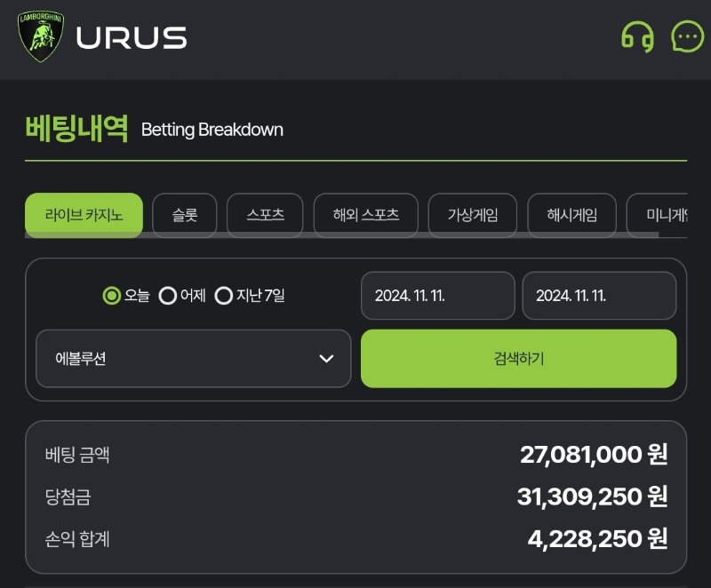This screenshot has width=711, height=588.
Task: Select the active 라이브 카지노 tab
Action: [84, 215]
